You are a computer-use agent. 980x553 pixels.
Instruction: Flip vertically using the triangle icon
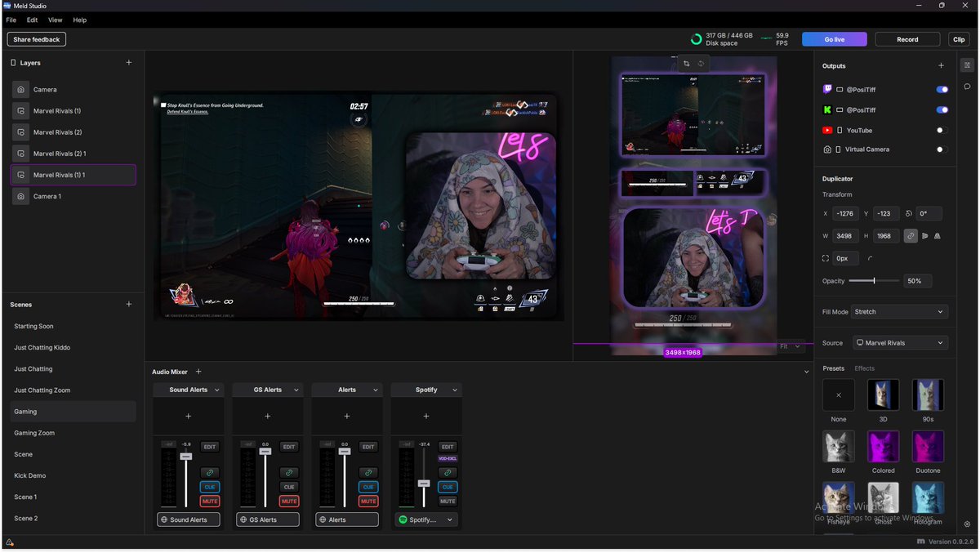tap(938, 236)
